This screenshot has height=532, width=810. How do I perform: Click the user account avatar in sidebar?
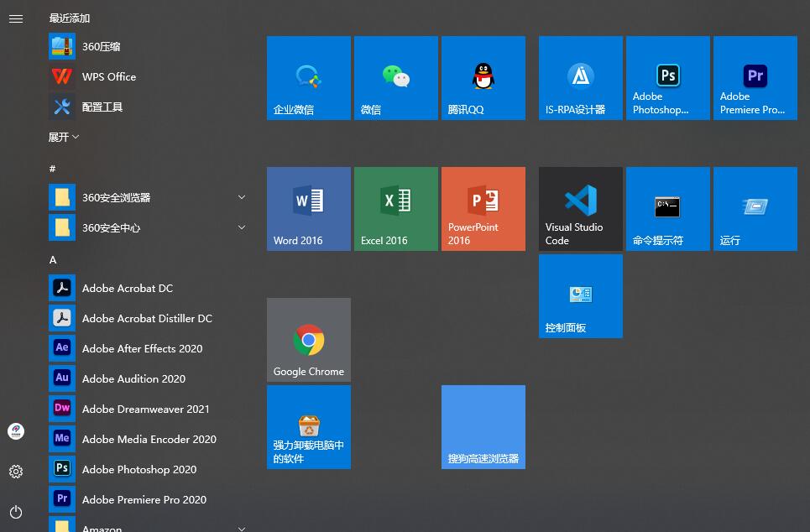pyautogui.click(x=16, y=431)
